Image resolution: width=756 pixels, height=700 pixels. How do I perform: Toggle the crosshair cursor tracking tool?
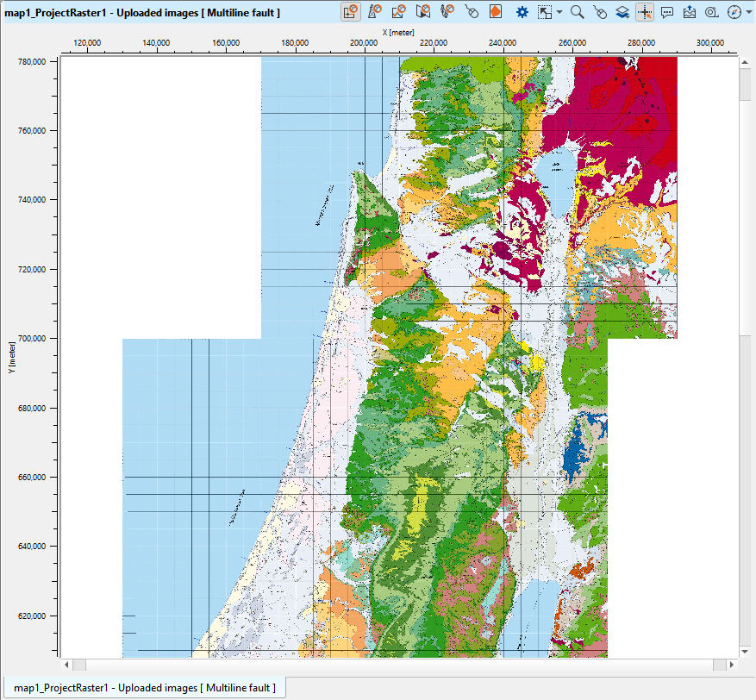645,12
